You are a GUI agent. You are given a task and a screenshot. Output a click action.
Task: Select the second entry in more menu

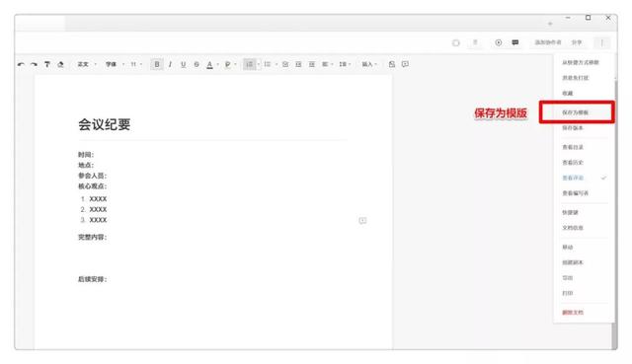pos(576,78)
